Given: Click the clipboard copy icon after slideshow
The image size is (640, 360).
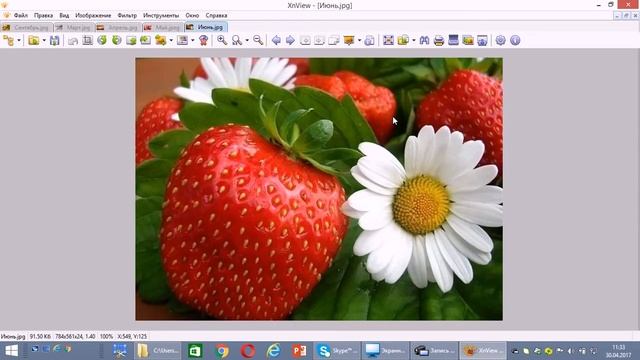Looking at the screenshot, I should click(x=370, y=40).
